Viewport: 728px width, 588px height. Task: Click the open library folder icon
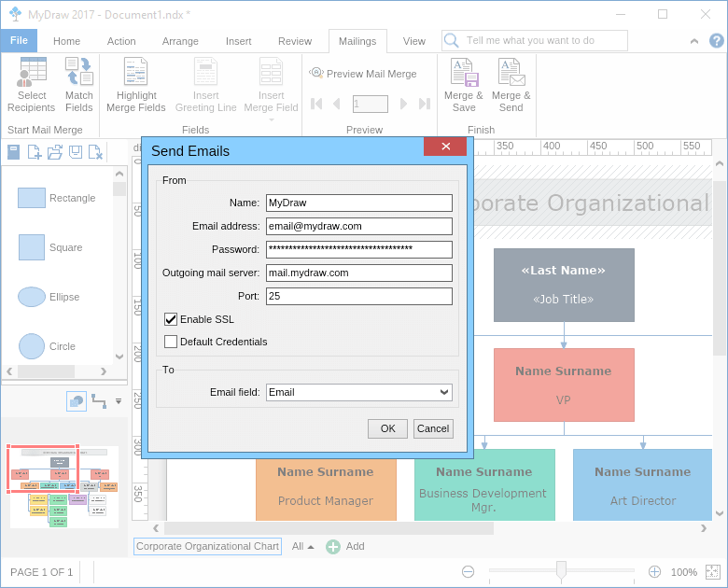[55, 152]
